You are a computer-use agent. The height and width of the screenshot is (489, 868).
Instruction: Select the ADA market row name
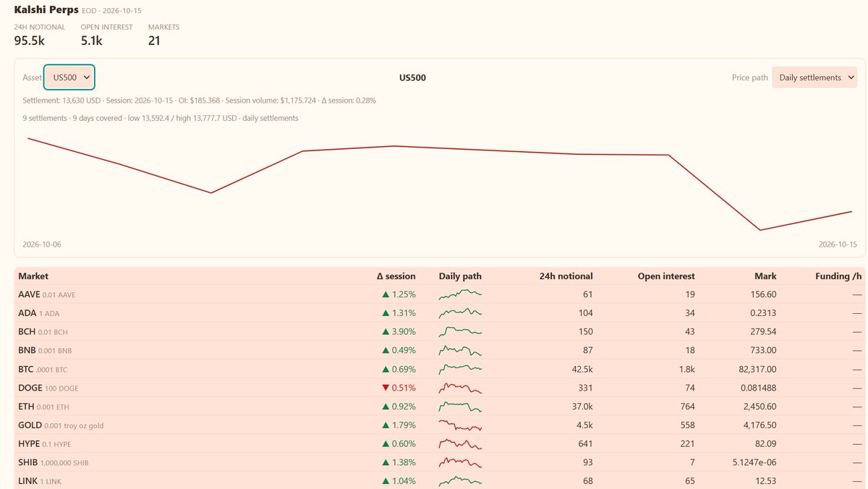27,313
